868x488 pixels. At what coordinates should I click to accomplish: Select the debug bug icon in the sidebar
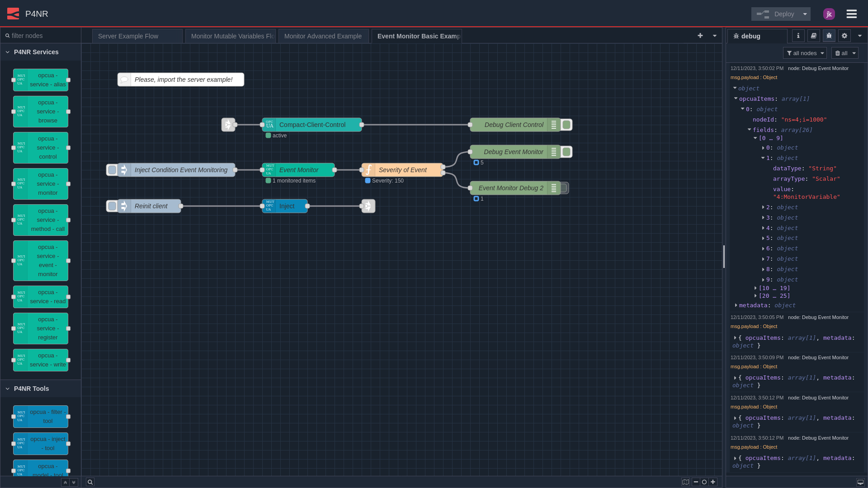pos(829,36)
